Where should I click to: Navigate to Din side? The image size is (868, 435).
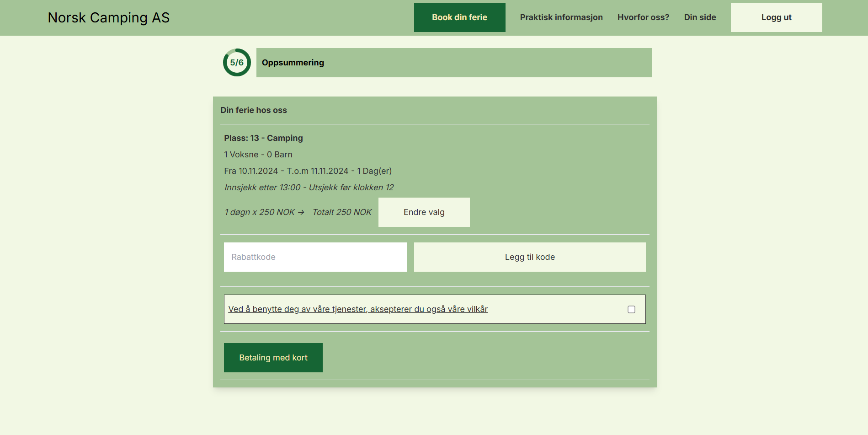[700, 17]
